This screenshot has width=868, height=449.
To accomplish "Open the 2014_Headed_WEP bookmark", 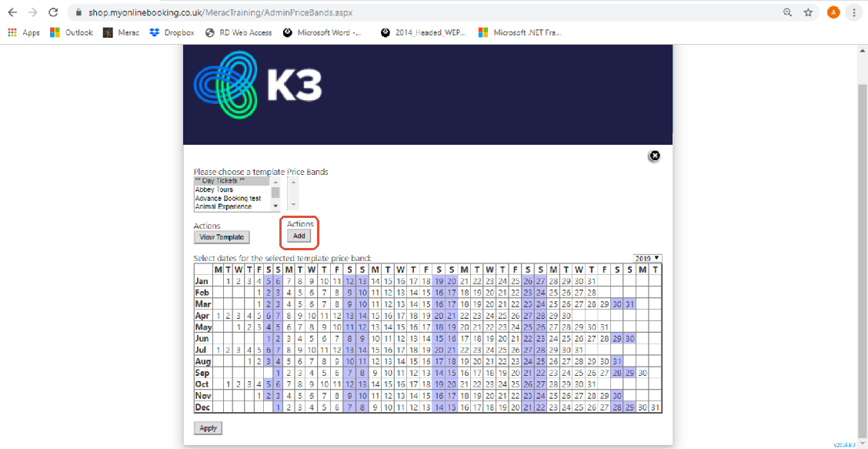I will click(423, 32).
